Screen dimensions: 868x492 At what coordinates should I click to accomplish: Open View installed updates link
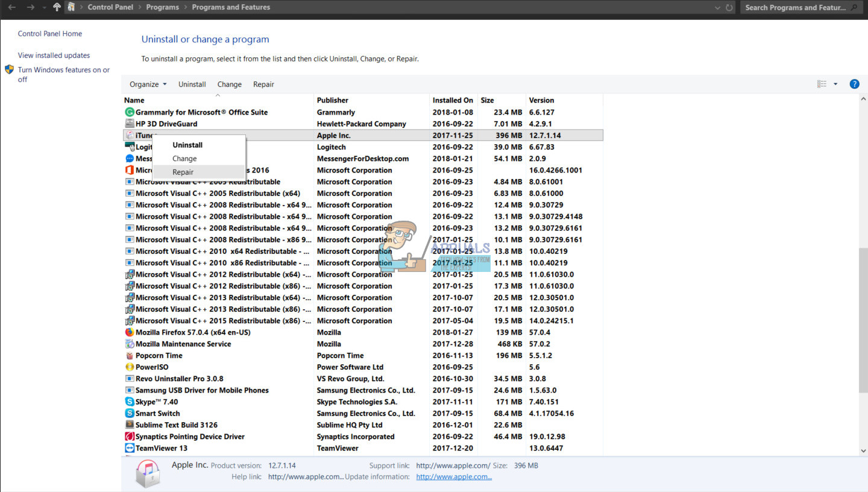[54, 55]
